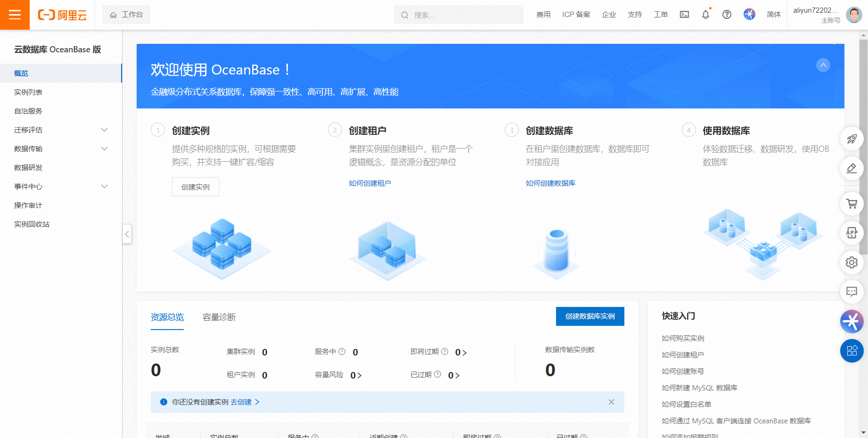Click the top search input field
Viewport: 868px width, 438px height.
[x=459, y=15]
